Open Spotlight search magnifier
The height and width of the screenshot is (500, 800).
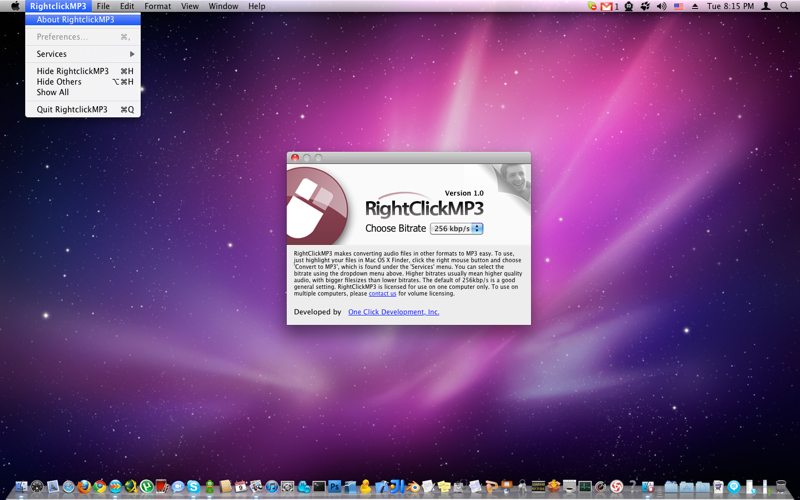coord(784,6)
